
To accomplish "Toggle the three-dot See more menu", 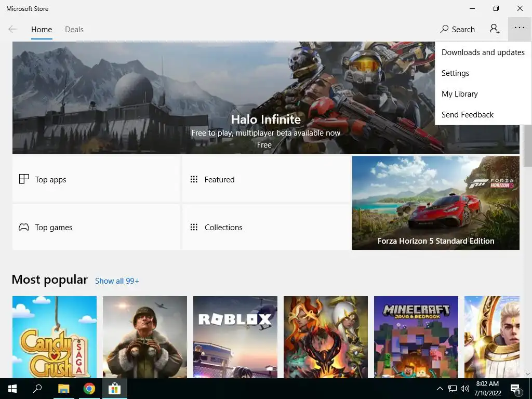I will 520,28.
